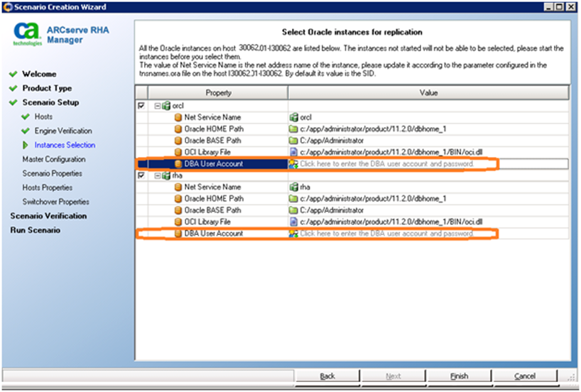Uncheck the orcl instance checkbox

coord(141,106)
